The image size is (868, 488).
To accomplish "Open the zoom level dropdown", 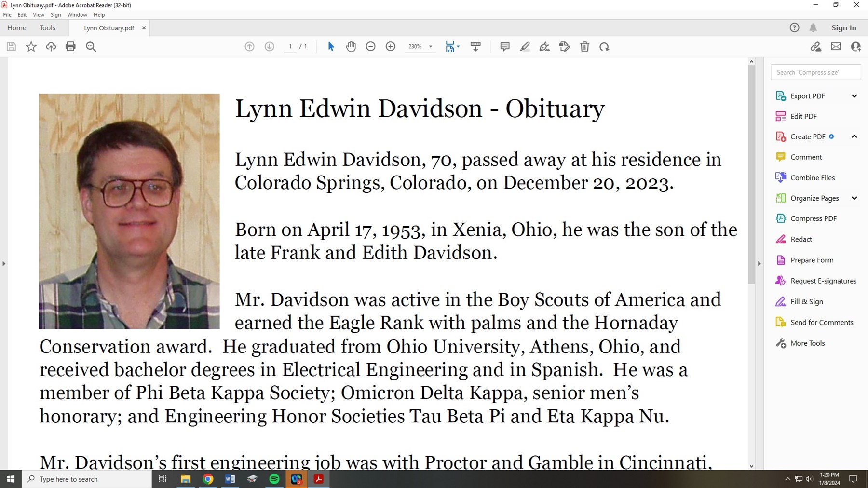I will pos(428,46).
